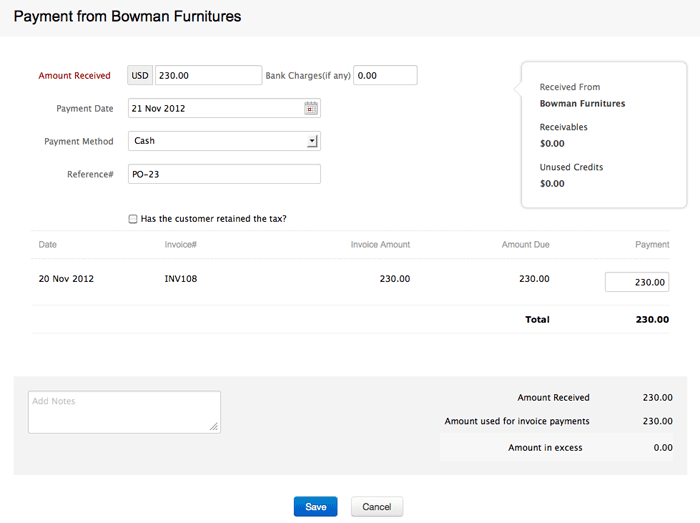
Task: Click the Cancel button
Action: coord(377,506)
